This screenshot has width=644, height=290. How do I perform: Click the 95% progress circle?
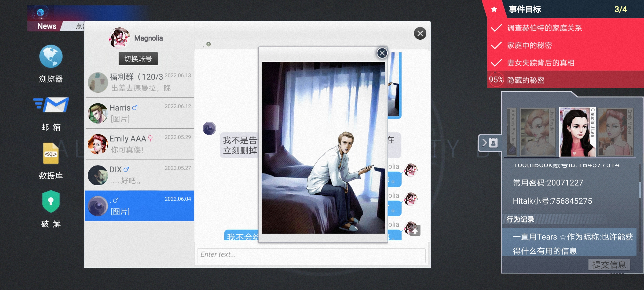point(496,79)
